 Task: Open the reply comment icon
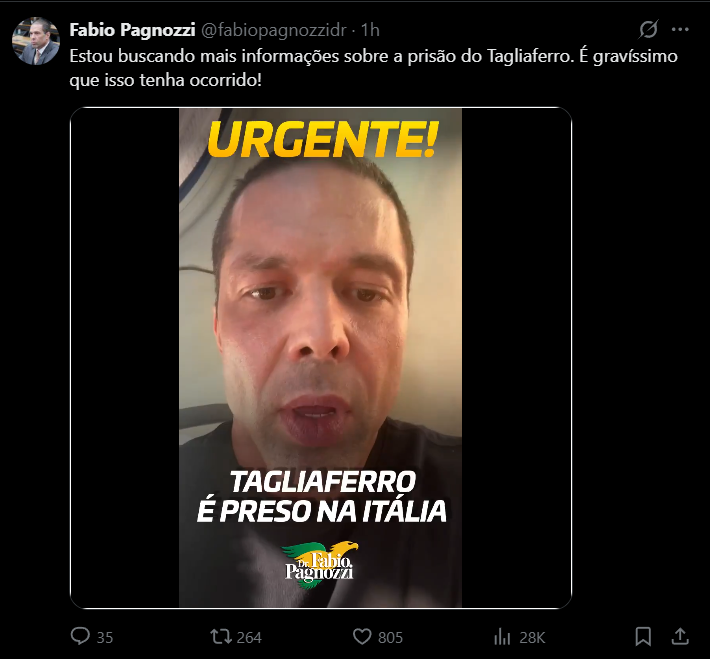click(80, 636)
